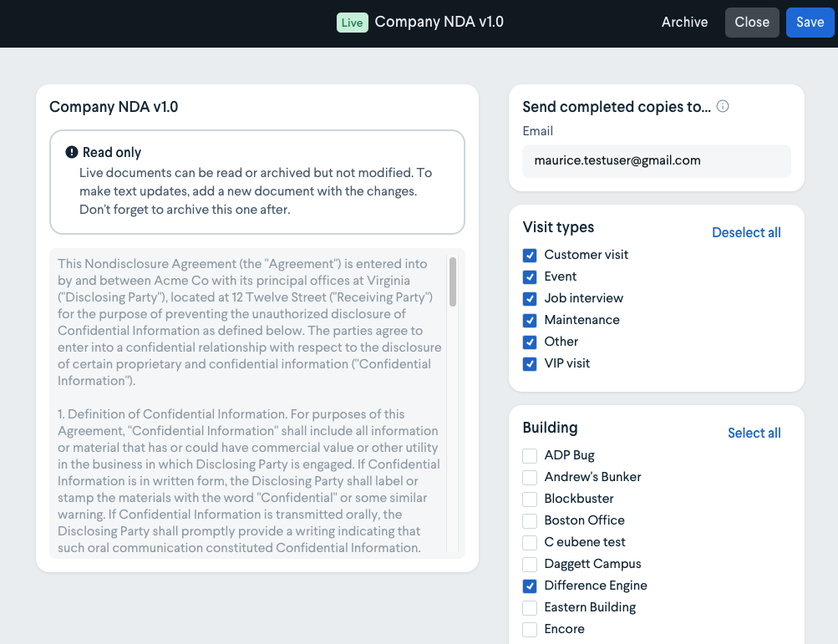The height and width of the screenshot is (644, 838).
Task: Click the Read only notice title
Action: (112, 152)
